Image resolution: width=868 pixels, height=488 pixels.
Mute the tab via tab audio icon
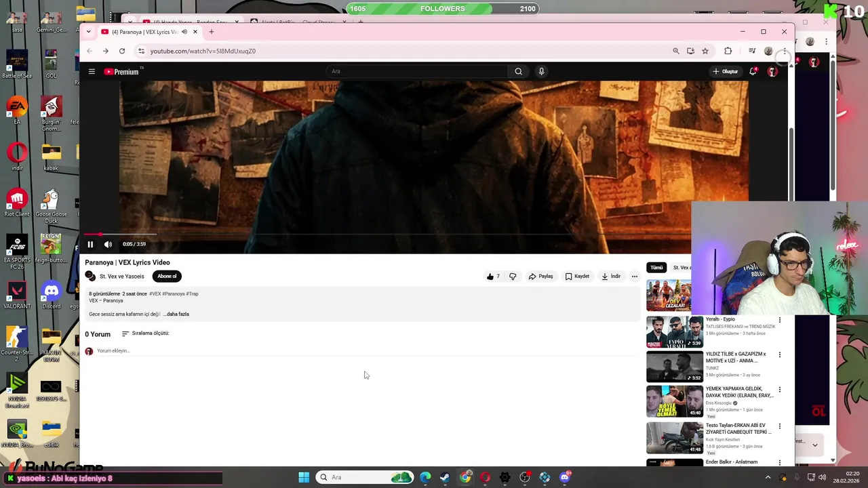point(184,32)
